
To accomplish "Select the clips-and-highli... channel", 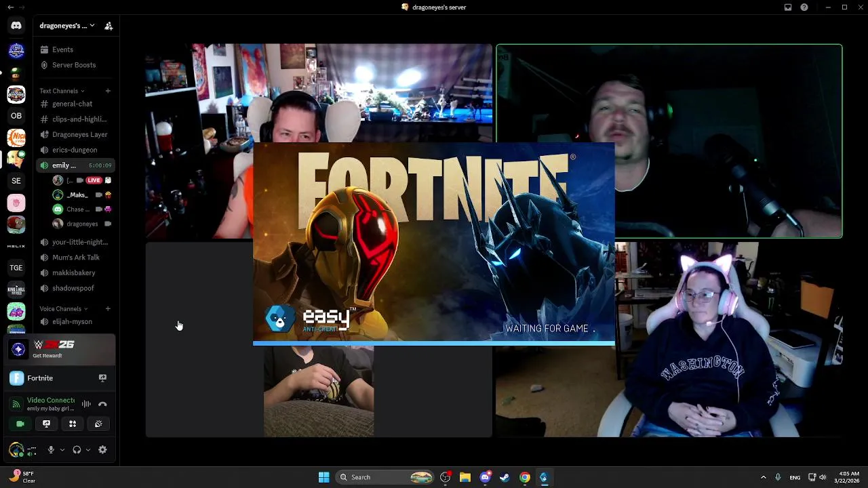I will point(75,119).
